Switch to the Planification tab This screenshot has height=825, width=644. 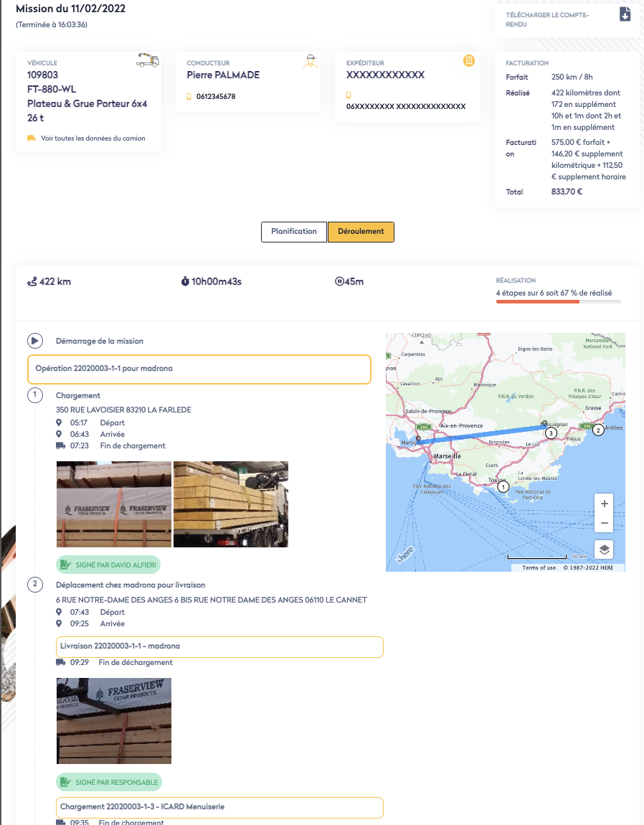click(x=294, y=232)
